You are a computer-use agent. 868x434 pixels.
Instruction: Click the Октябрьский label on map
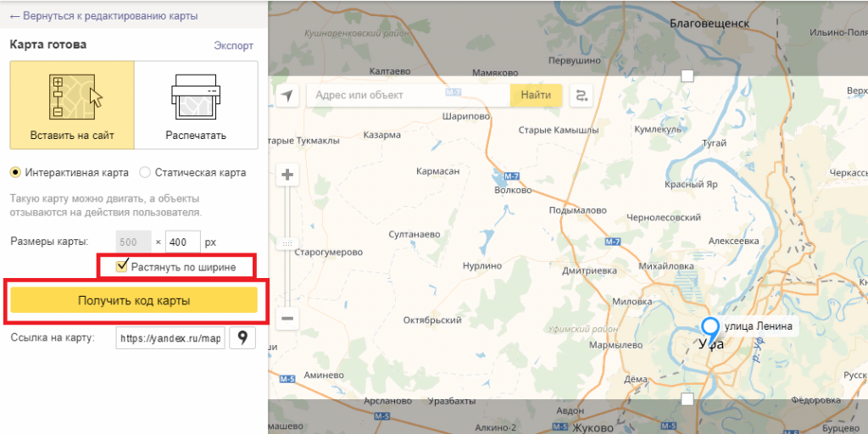[432, 320]
